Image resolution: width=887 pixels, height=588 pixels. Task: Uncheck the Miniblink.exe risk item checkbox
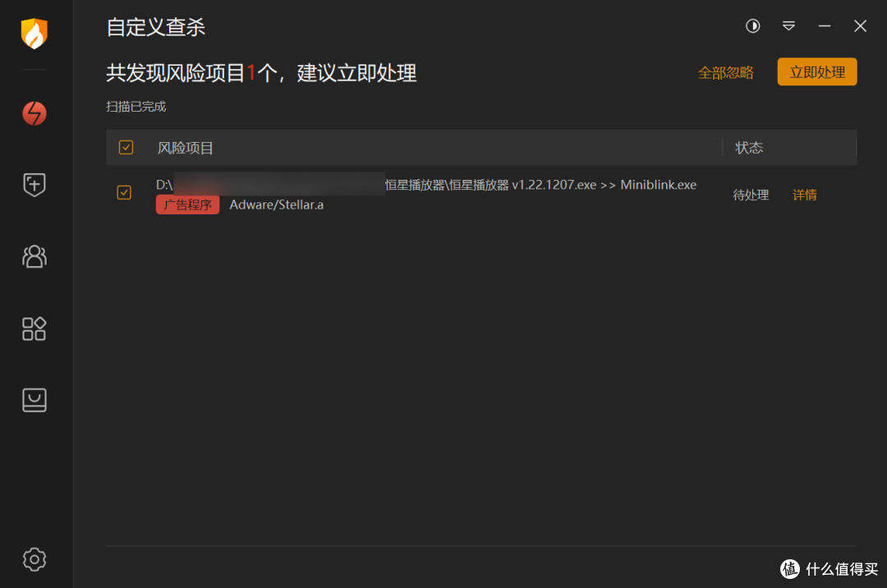pyautogui.click(x=124, y=193)
